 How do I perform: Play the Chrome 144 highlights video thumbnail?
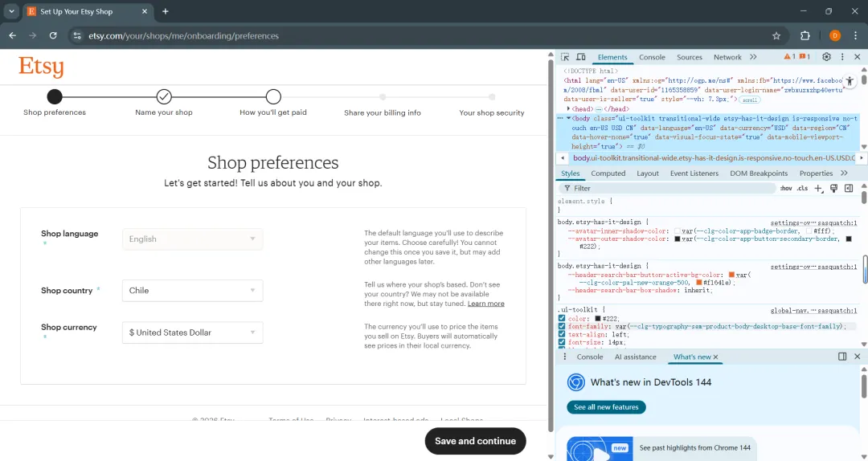pos(600,449)
